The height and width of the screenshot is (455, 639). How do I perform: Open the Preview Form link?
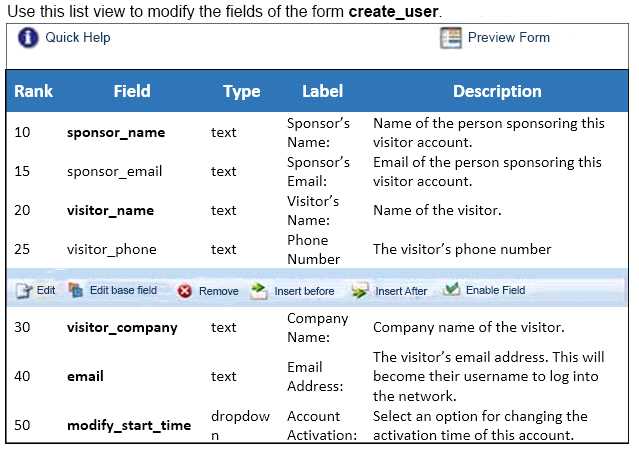point(508,38)
